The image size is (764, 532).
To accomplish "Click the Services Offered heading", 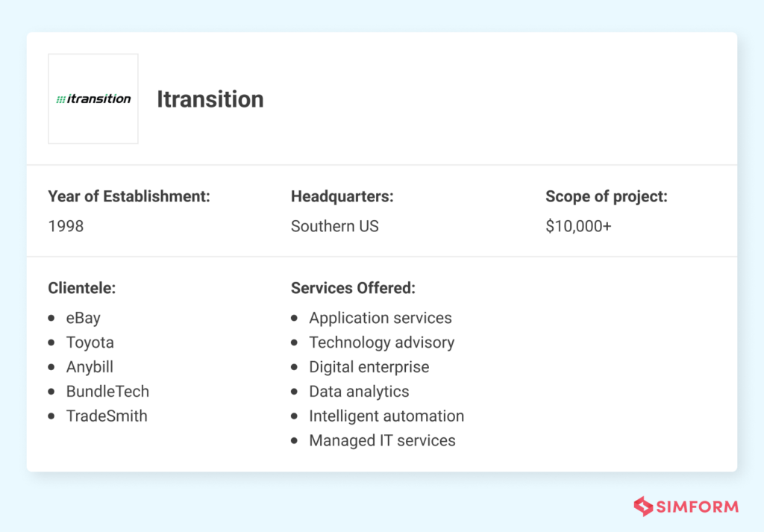I will click(353, 288).
